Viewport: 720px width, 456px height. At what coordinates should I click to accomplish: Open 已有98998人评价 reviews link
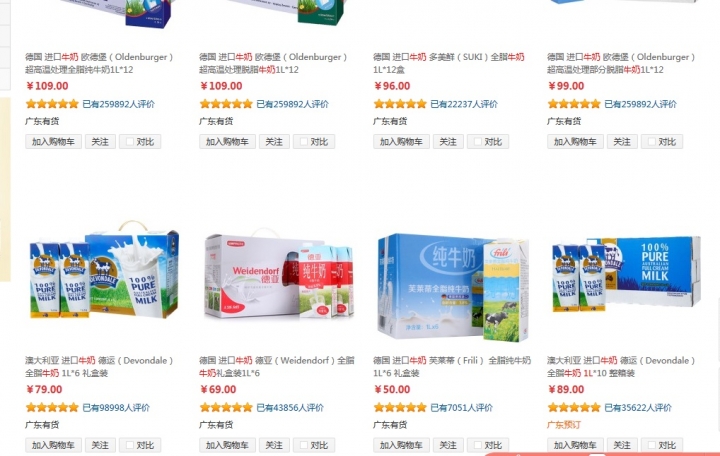116,407
